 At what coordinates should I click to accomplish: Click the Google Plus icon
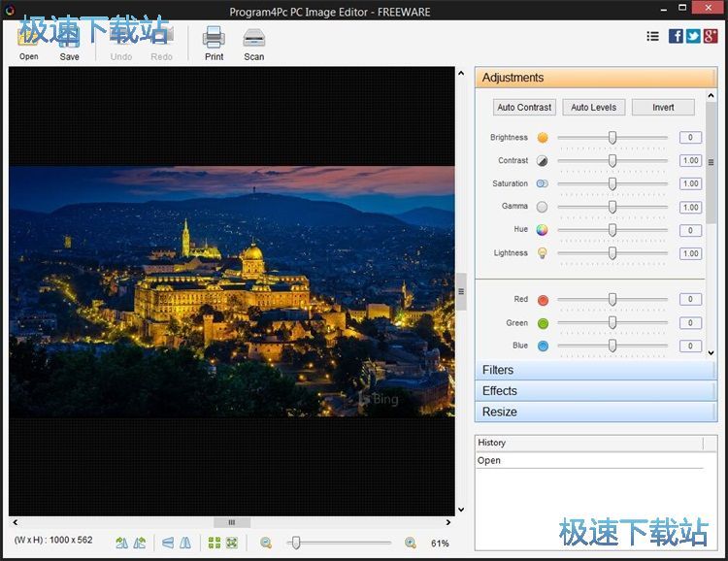coord(711,36)
